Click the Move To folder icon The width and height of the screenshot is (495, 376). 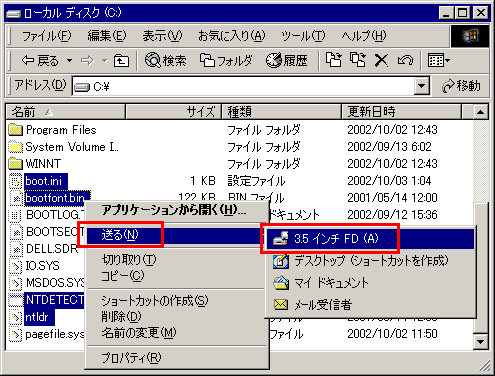pyautogui.click(x=334, y=60)
